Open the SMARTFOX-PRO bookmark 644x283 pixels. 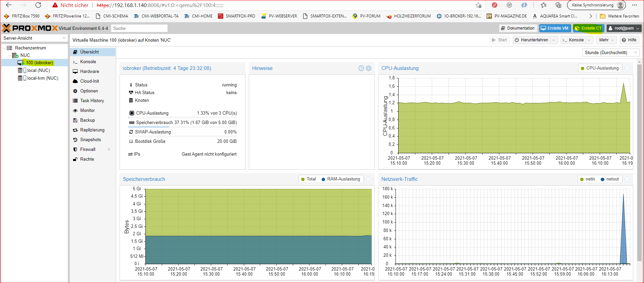pyautogui.click(x=236, y=16)
